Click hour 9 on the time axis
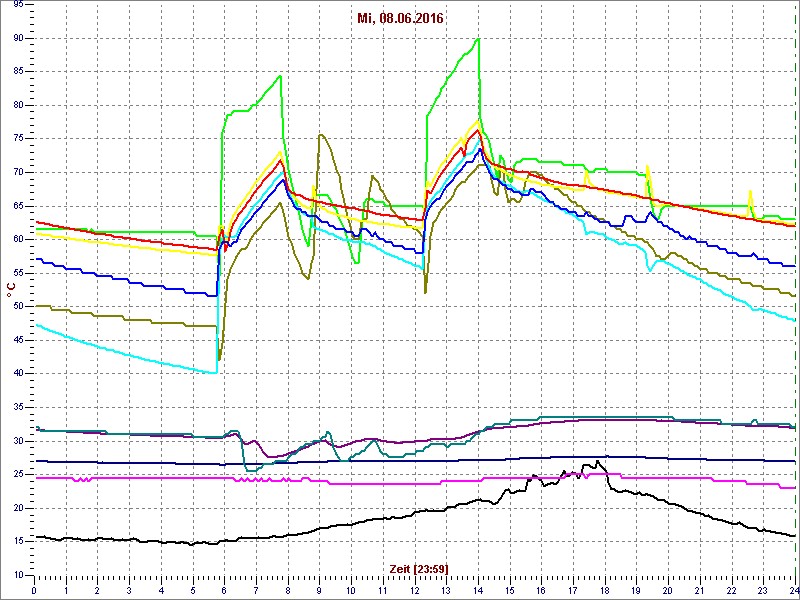The image size is (800, 600). [319, 591]
